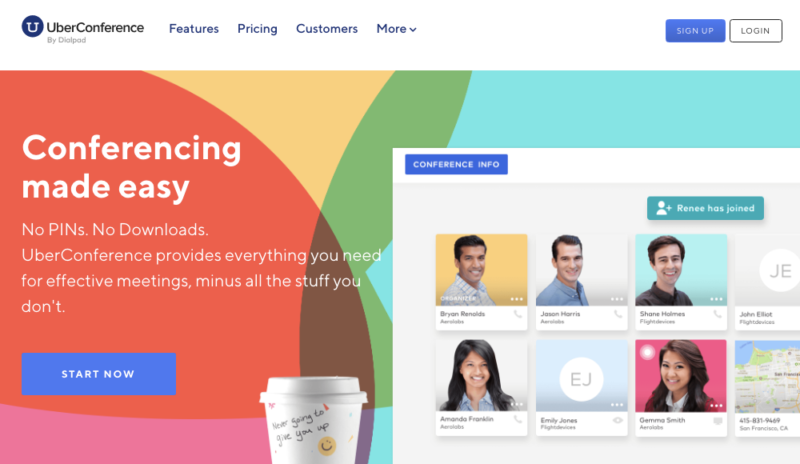Click phone icon on Amanda Franklin card
Screen dimensions: 800x464
517,420
